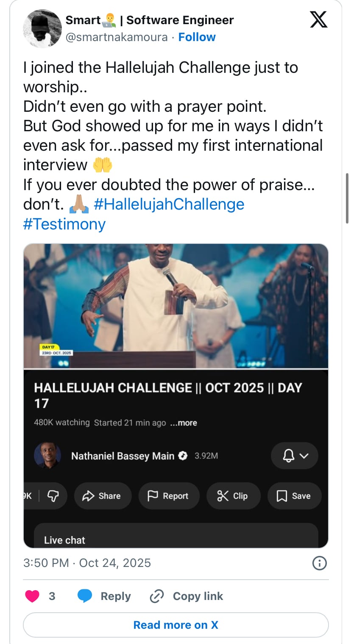351x644 pixels.
Task: Click the X logo icon
Action: (318, 19)
